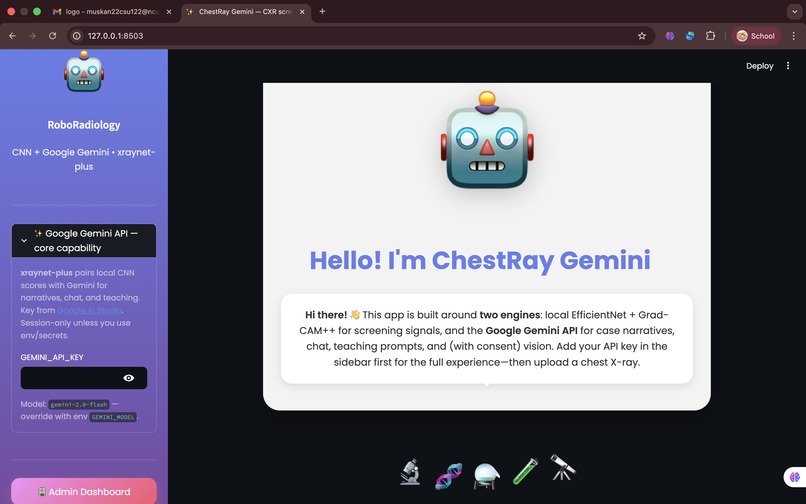Image resolution: width=806 pixels, height=504 pixels.
Task: Reload the page with refresh icon
Action: click(52, 36)
